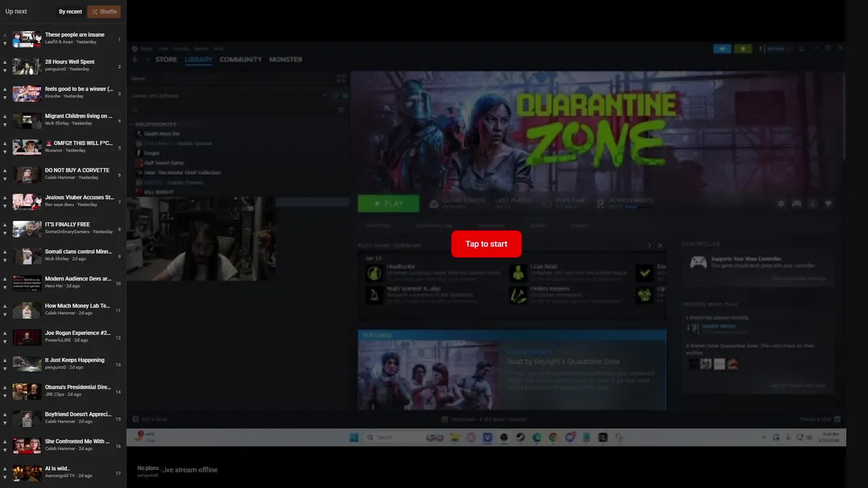Click 'PowerfulJRE · 2d ago' channel text
This screenshot has width=868, height=488.
pos(66,340)
